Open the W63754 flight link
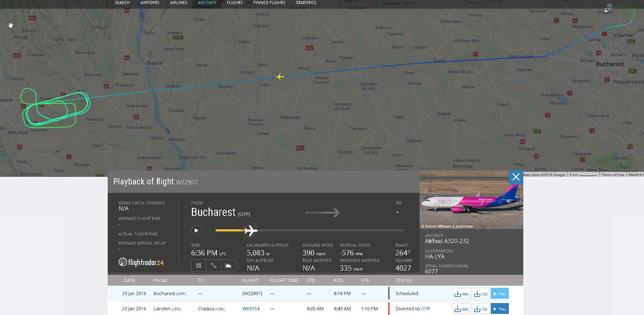Image resolution: width=644 pixels, height=315 pixels. coord(251,309)
